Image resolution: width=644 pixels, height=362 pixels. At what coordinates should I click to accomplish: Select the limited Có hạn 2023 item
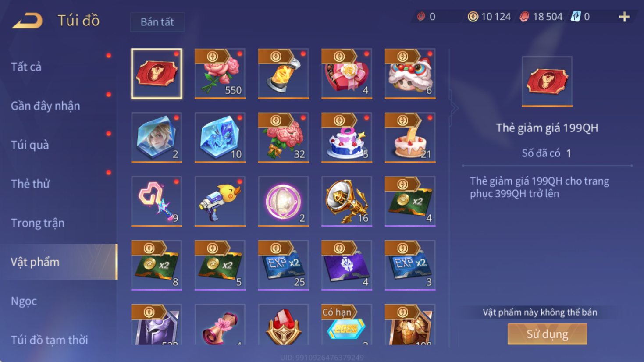347,324
